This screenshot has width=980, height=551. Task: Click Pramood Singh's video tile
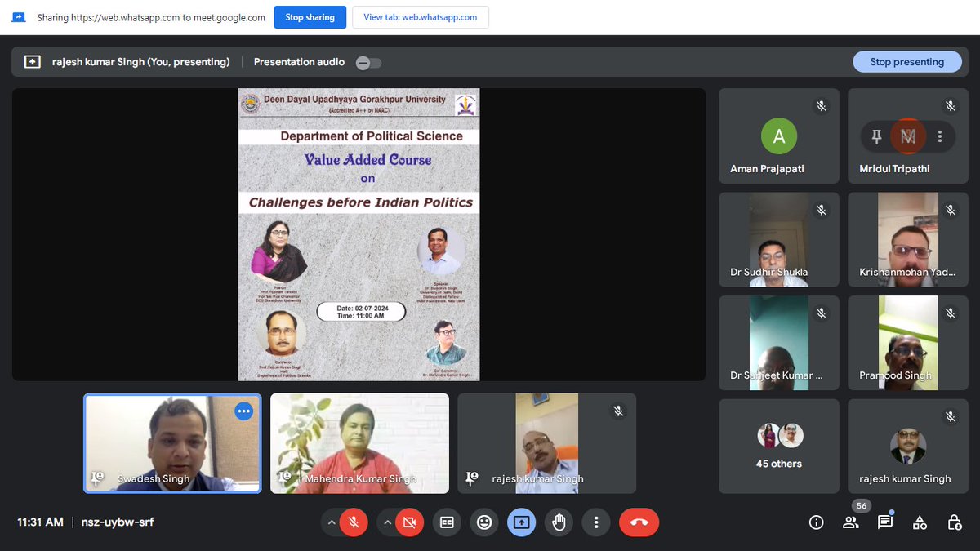click(x=908, y=343)
